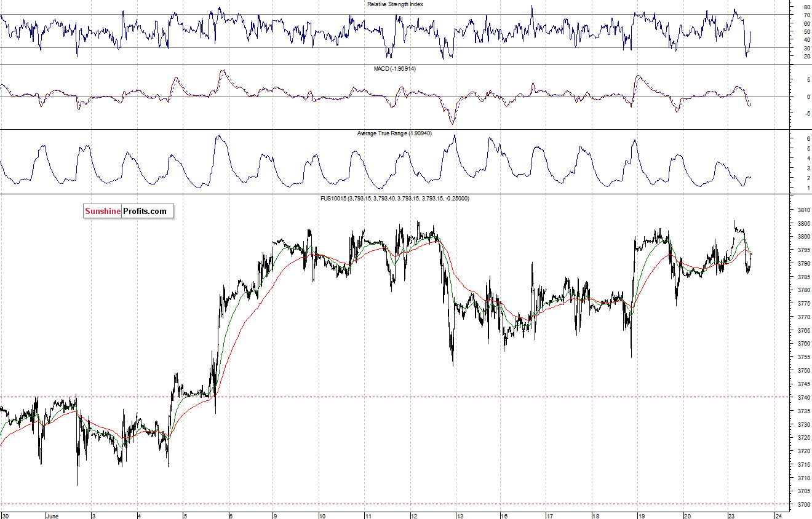The height and width of the screenshot is (519, 812).
Task: Click the 'June' label on date axis
Action: [x=54, y=516]
